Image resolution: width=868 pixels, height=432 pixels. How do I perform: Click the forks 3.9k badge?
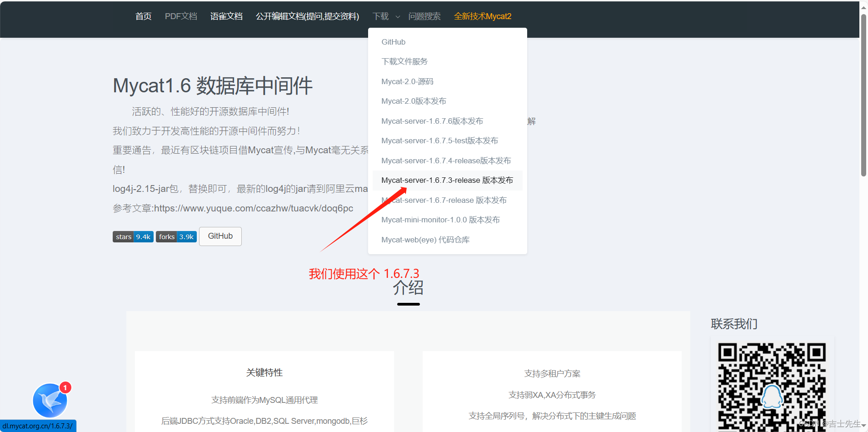pos(176,237)
